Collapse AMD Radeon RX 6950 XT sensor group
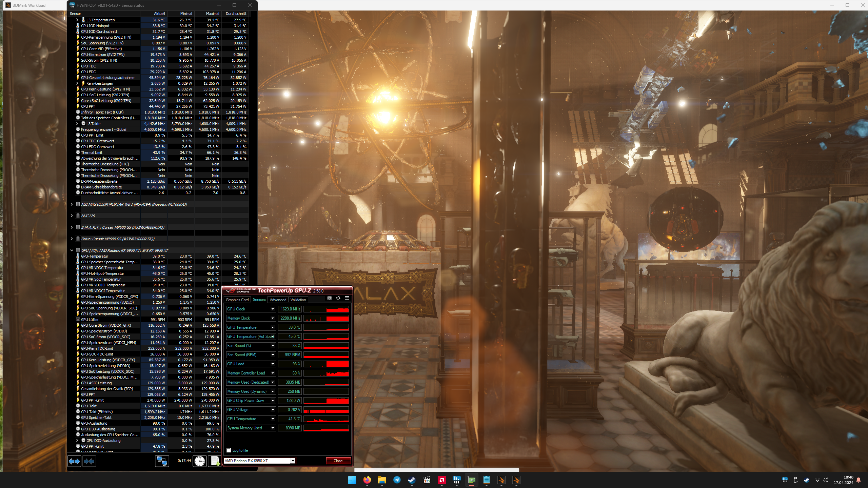 point(72,250)
